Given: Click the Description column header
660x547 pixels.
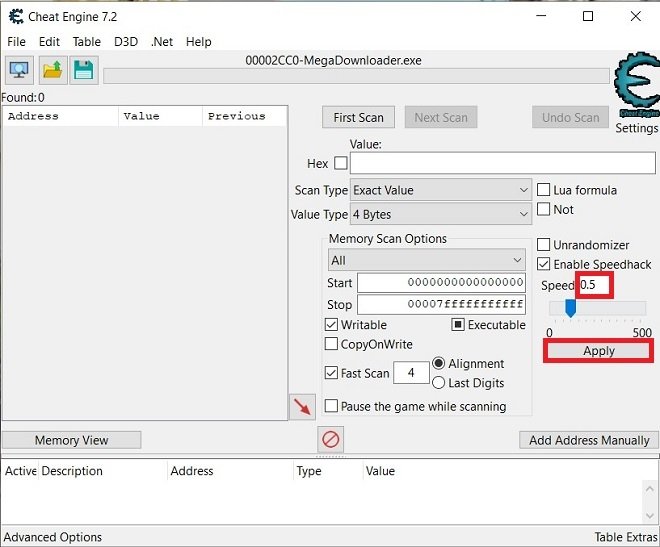Looking at the screenshot, I should click(x=103, y=471).
